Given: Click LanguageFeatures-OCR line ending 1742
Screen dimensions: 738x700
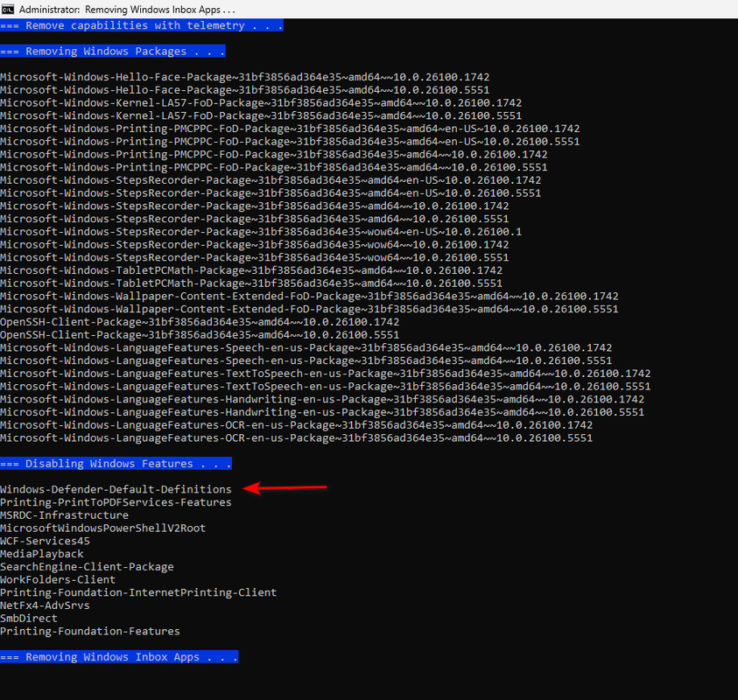Looking at the screenshot, I should coord(297,425).
